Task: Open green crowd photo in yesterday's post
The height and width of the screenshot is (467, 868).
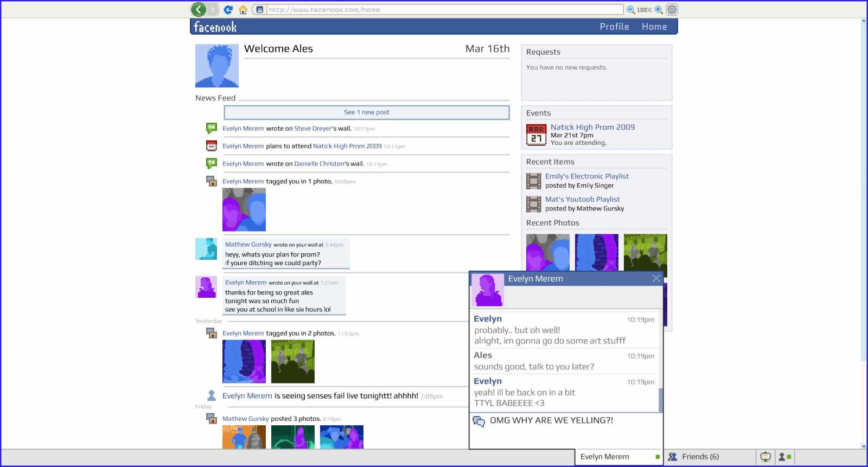Action: (x=293, y=361)
